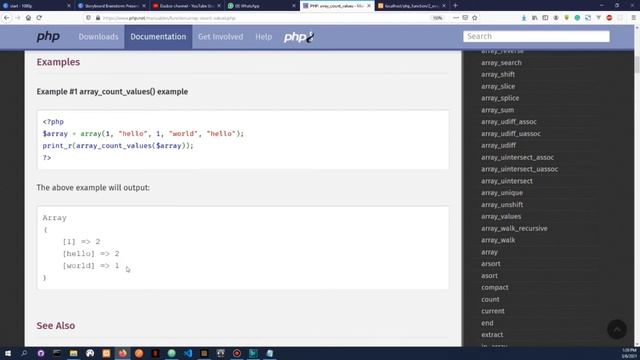Image resolution: width=640 pixels, height=360 pixels.
Task: Click the See Also heading
Action: 56,326
